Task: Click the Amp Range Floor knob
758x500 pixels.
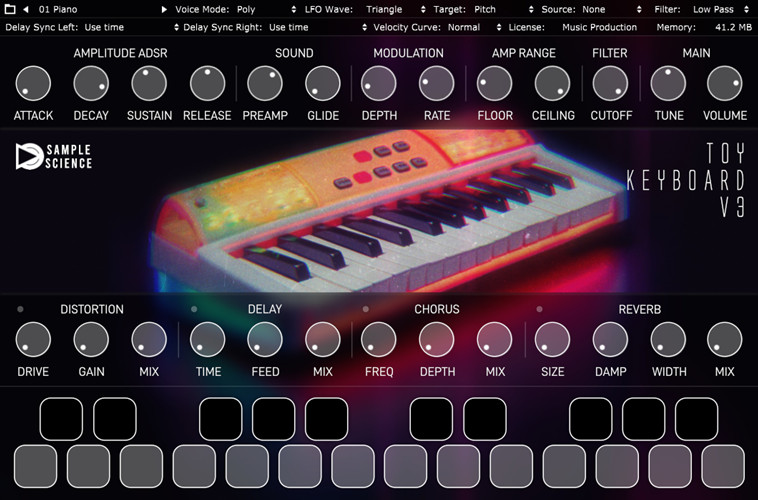Action: (x=495, y=84)
